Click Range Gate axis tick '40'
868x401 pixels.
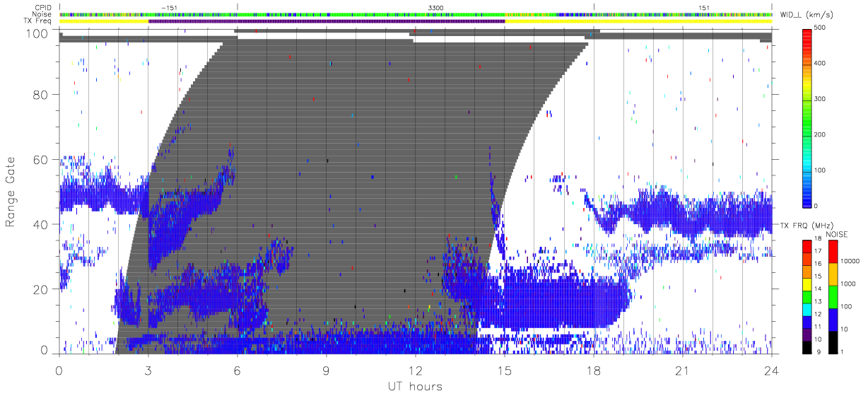click(41, 224)
